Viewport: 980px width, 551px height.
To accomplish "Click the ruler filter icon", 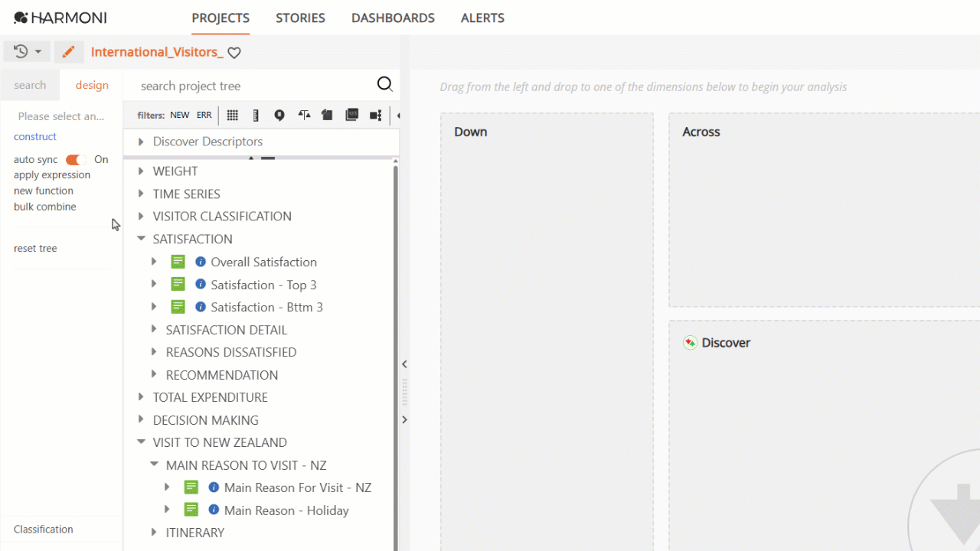I will pyautogui.click(x=256, y=116).
